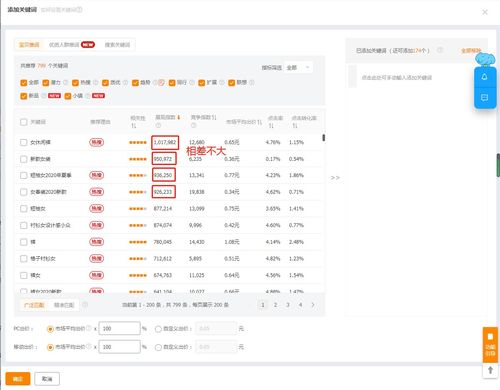Check the keyword row with display index 1,017,982
Image resolution: width=500 pixels, height=390 pixels.
click(24, 142)
